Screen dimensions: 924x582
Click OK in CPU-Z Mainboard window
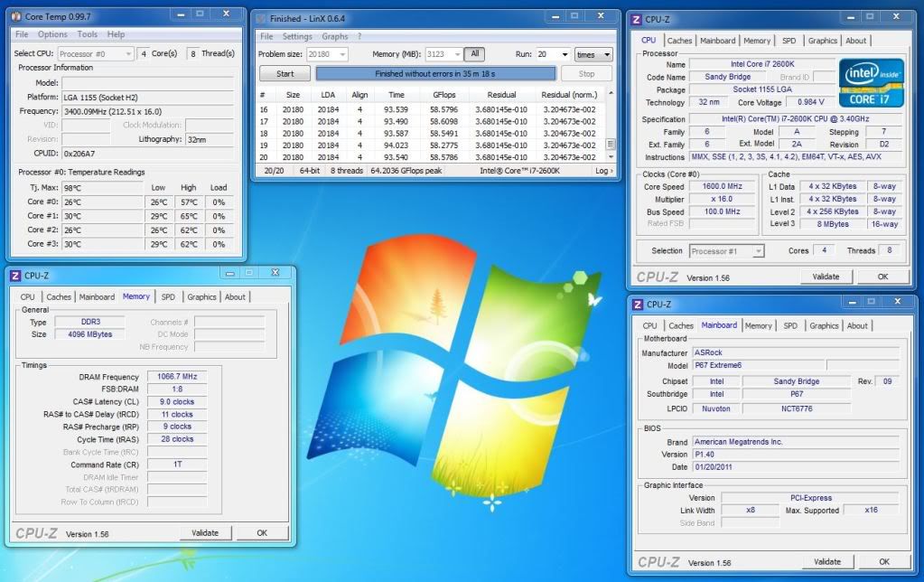tap(884, 562)
